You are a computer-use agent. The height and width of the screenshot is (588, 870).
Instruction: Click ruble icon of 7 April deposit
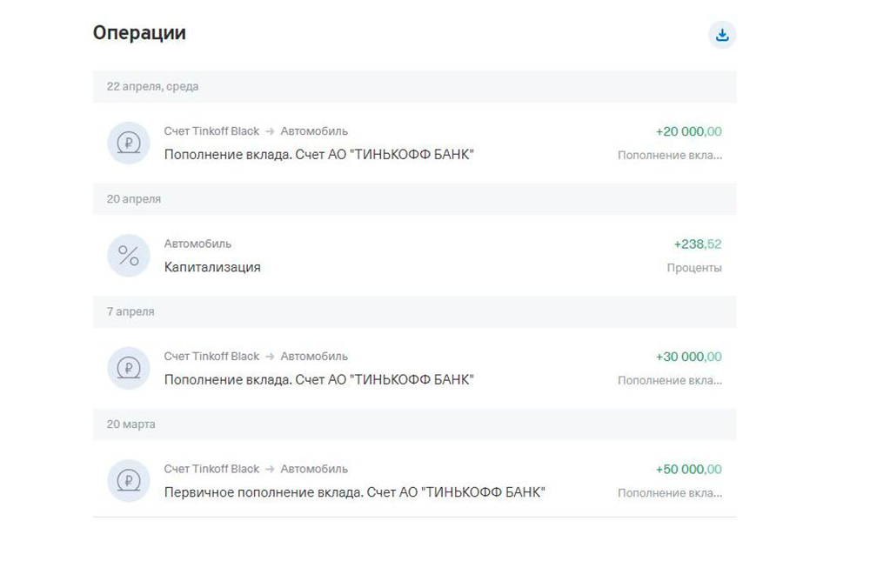point(129,368)
